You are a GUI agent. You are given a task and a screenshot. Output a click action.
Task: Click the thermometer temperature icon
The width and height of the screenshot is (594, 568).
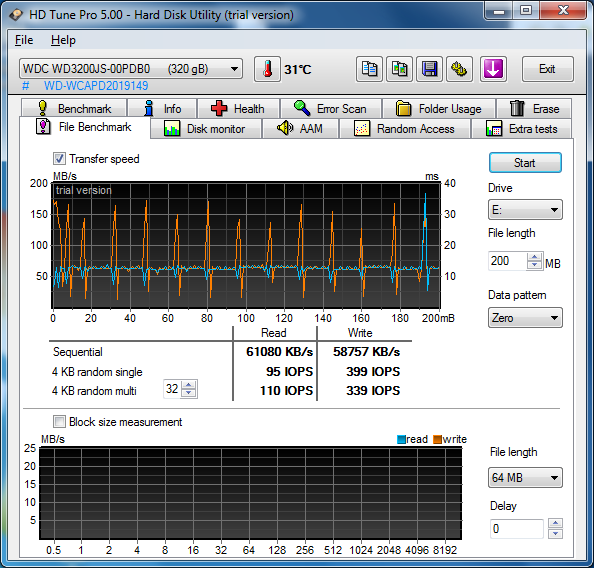[267, 69]
